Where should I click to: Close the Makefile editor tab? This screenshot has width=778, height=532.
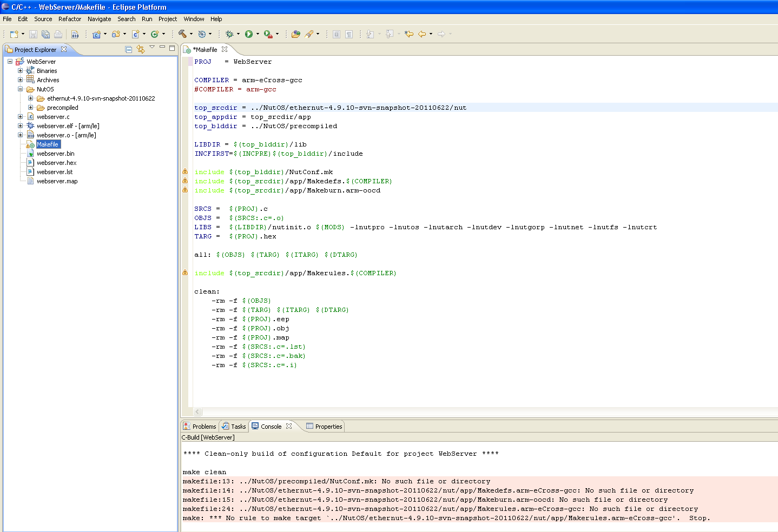pos(225,49)
